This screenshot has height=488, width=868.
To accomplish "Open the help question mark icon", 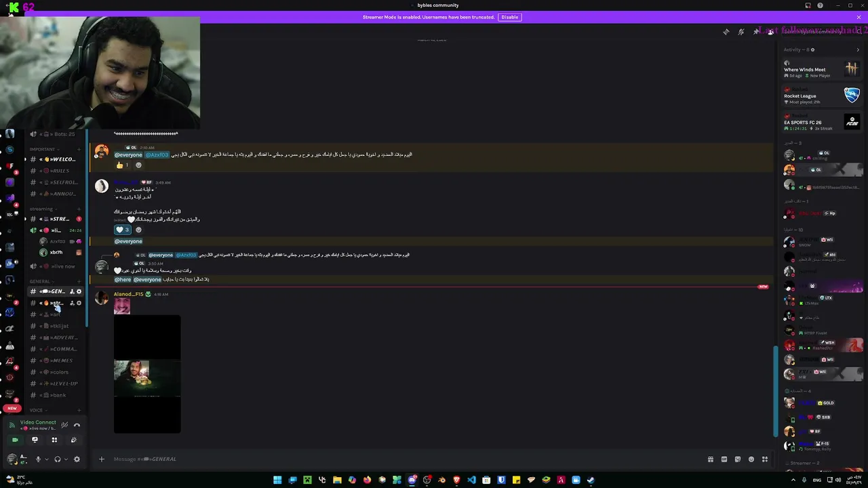I will point(821,5).
